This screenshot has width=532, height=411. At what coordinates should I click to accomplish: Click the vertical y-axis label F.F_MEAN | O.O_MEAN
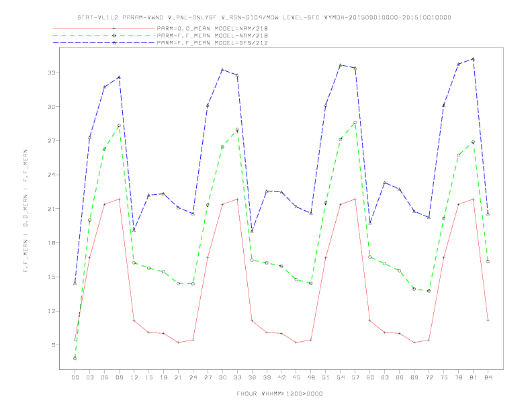[26, 211]
